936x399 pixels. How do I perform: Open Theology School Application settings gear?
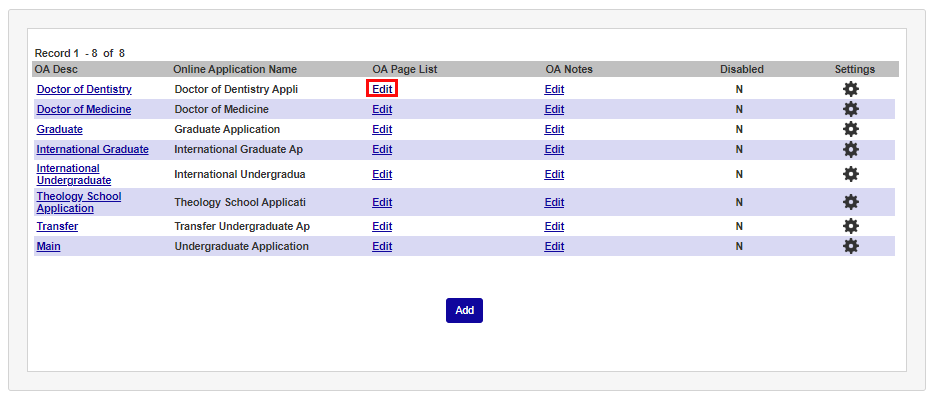click(851, 202)
